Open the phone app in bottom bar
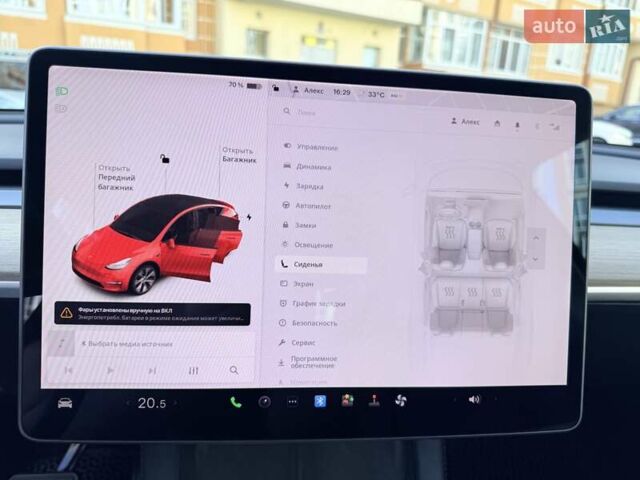Image resolution: width=640 pixels, height=480 pixels. (x=236, y=402)
